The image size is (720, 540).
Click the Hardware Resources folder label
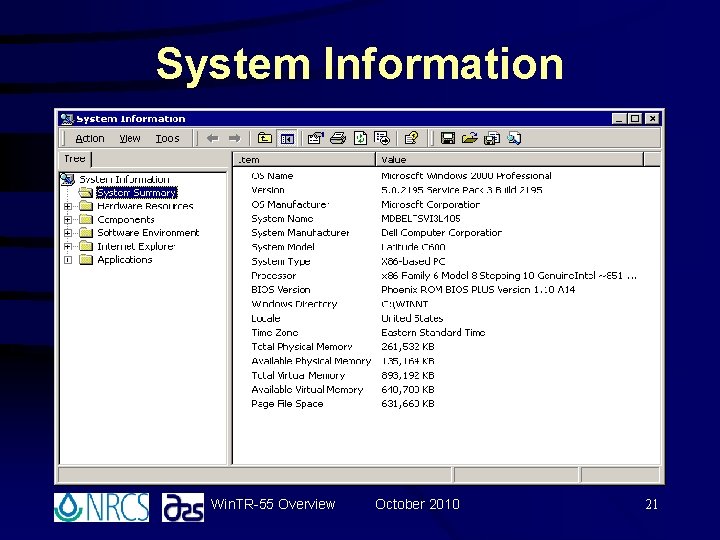145,206
